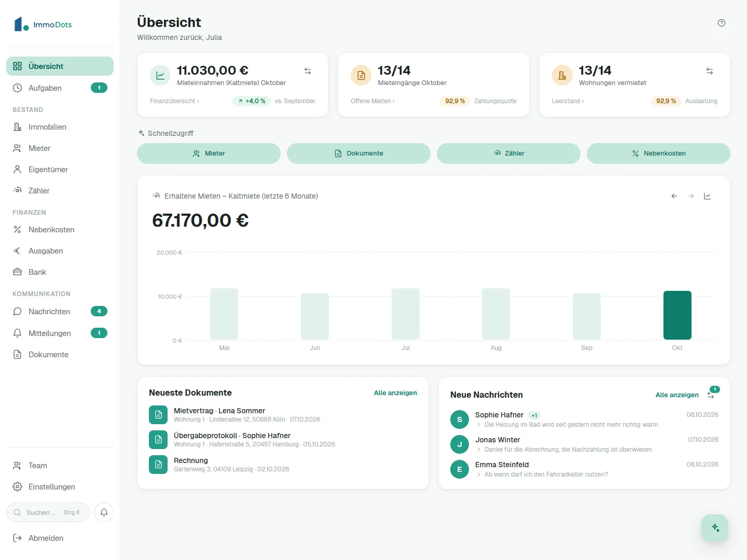Go to next chart period arrow

tap(690, 196)
